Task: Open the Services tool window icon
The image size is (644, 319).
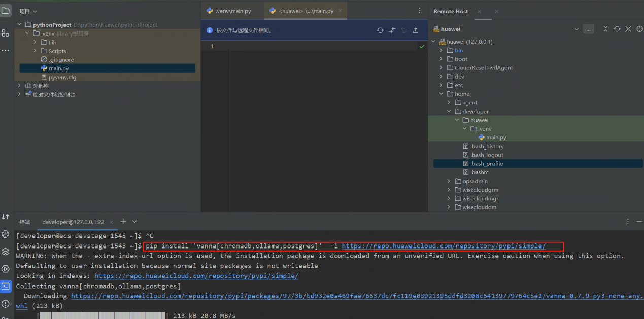Action: point(6,269)
